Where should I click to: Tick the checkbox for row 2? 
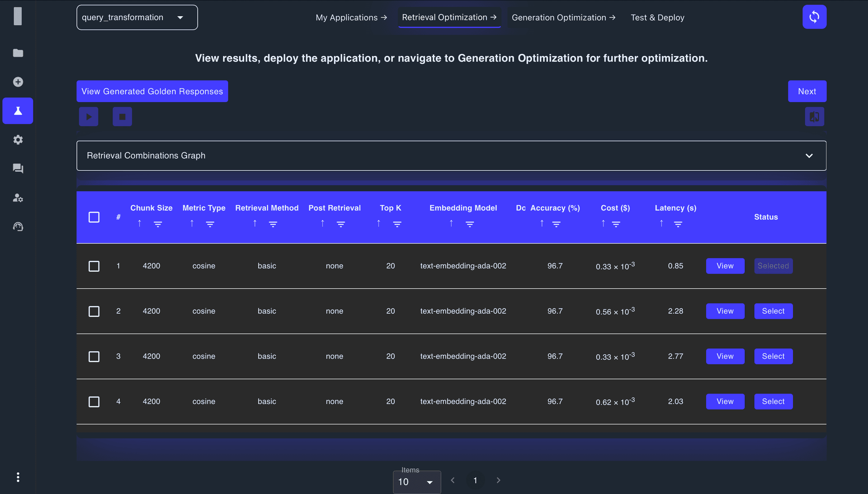pos(94,311)
